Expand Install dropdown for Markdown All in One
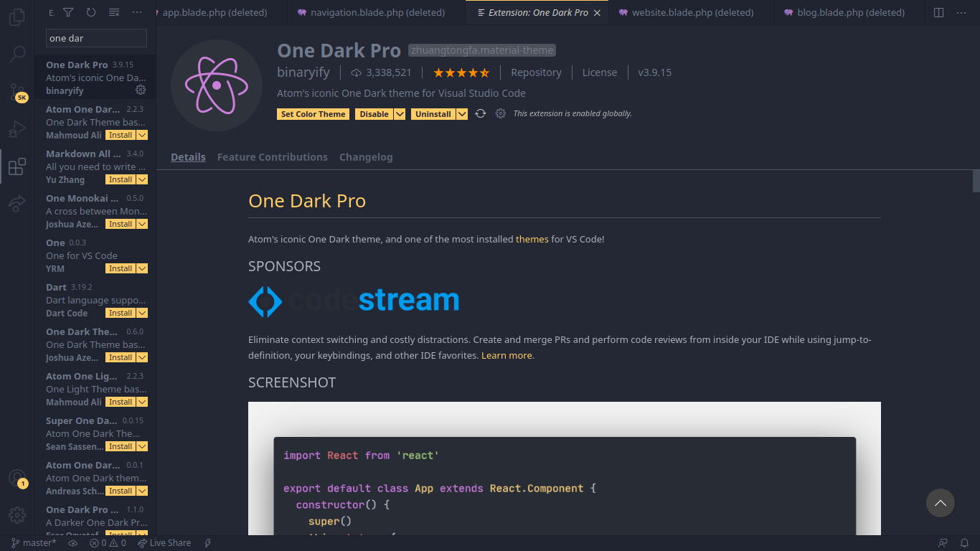 (142, 179)
